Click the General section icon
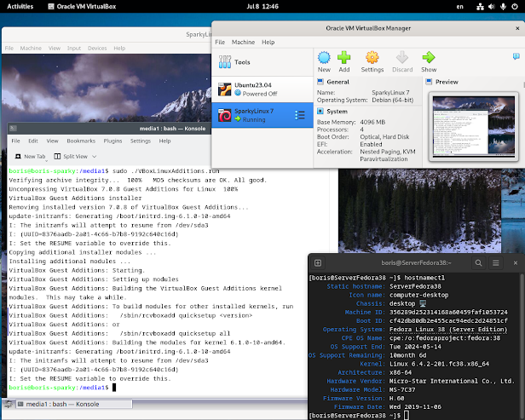The width and height of the screenshot is (525, 420). click(320, 82)
